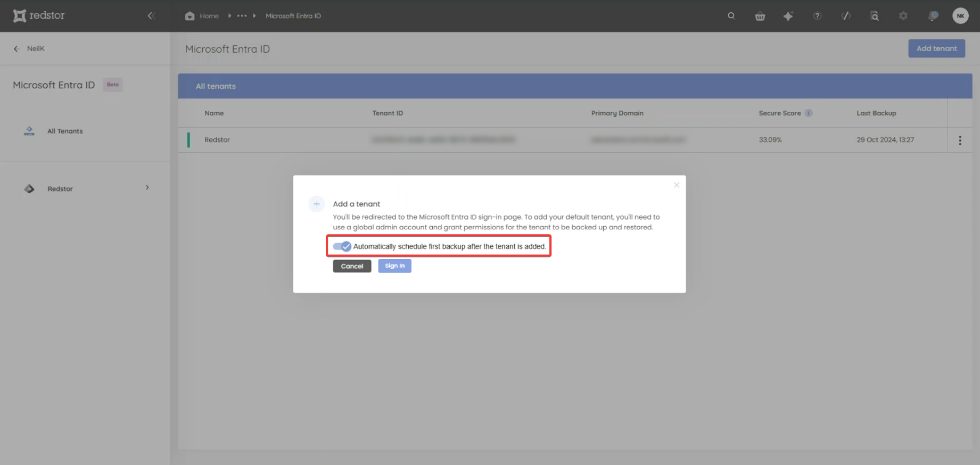The height and width of the screenshot is (465, 980).
Task: Open the settings gear icon
Action: pyautogui.click(x=903, y=16)
